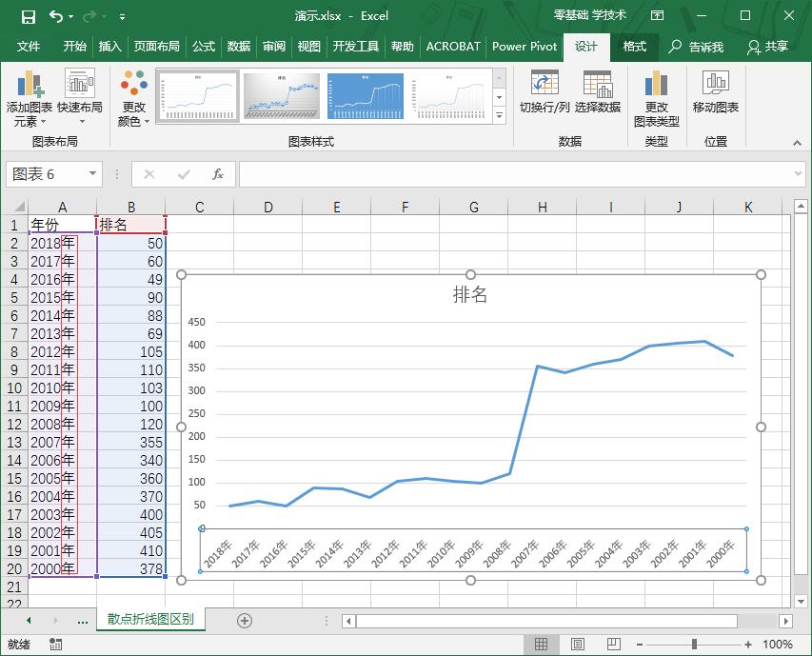Switch to the chart 格式 tab
Image resolution: width=812 pixels, height=656 pixels.
(634, 47)
